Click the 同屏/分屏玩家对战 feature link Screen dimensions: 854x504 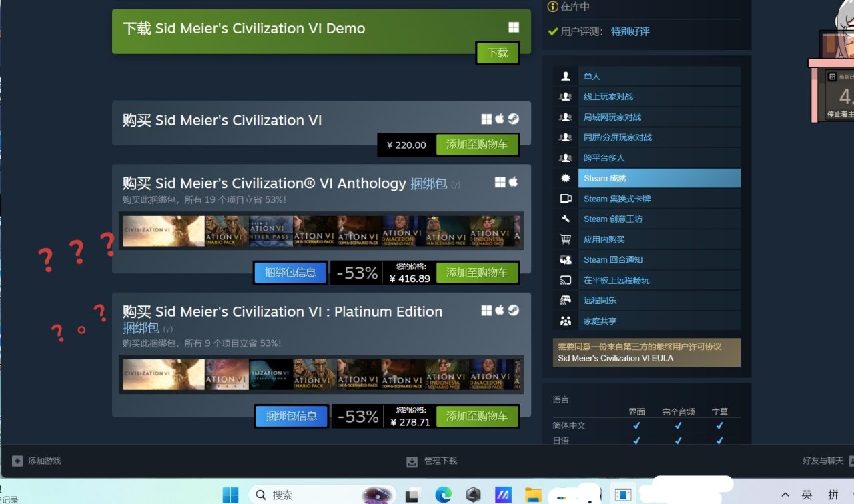pyautogui.click(x=618, y=137)
